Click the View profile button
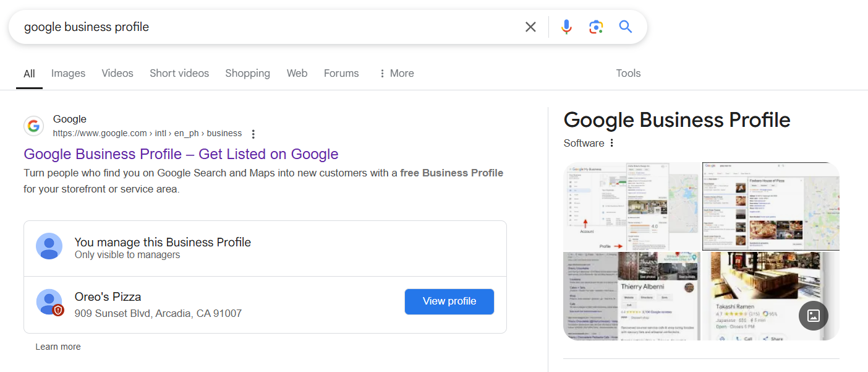The image size is (868, 372). pyautogui.click(x=449, y=301)
